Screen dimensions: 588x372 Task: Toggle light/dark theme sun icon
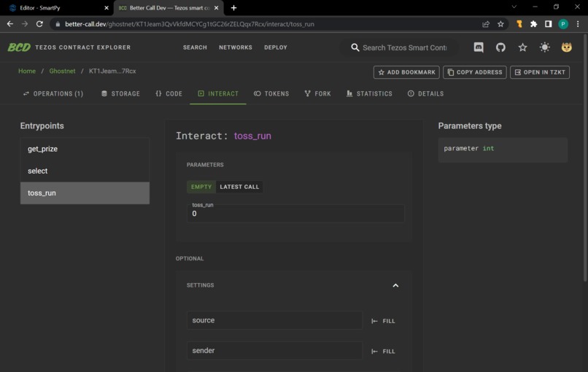[544, 47]
